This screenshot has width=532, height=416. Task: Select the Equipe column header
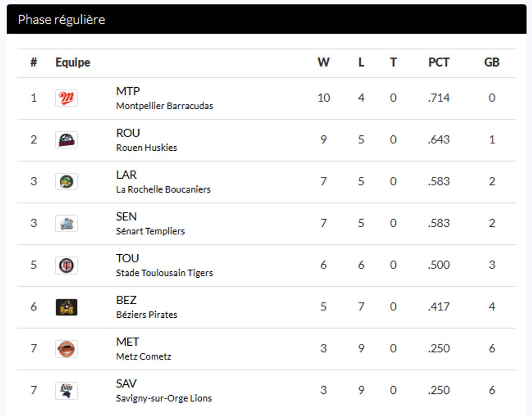coord(73,63)
